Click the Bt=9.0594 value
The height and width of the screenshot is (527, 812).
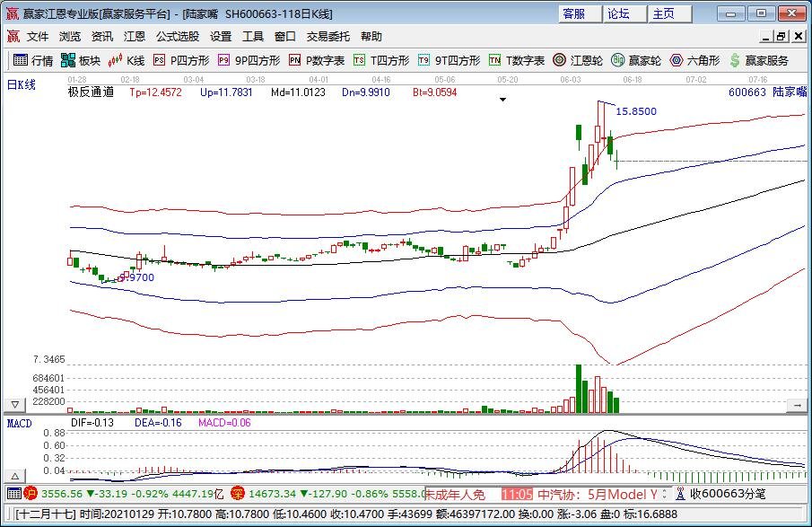[434, 92]
